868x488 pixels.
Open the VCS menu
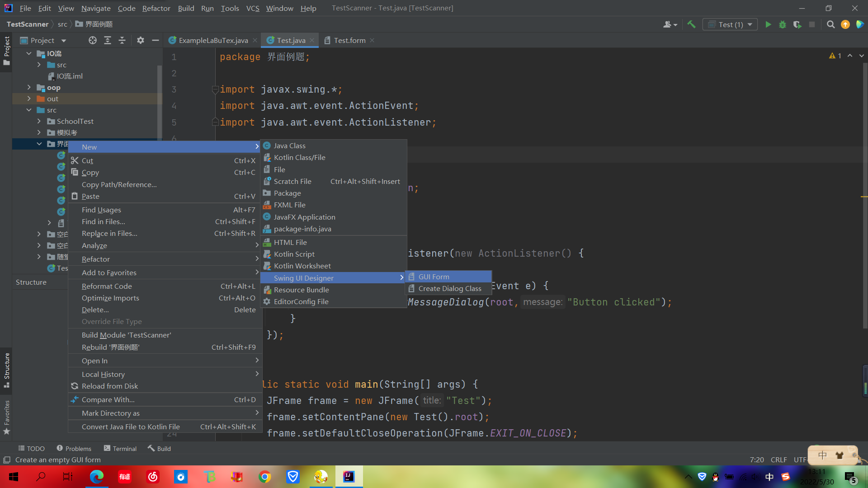(x=253, y=8)
